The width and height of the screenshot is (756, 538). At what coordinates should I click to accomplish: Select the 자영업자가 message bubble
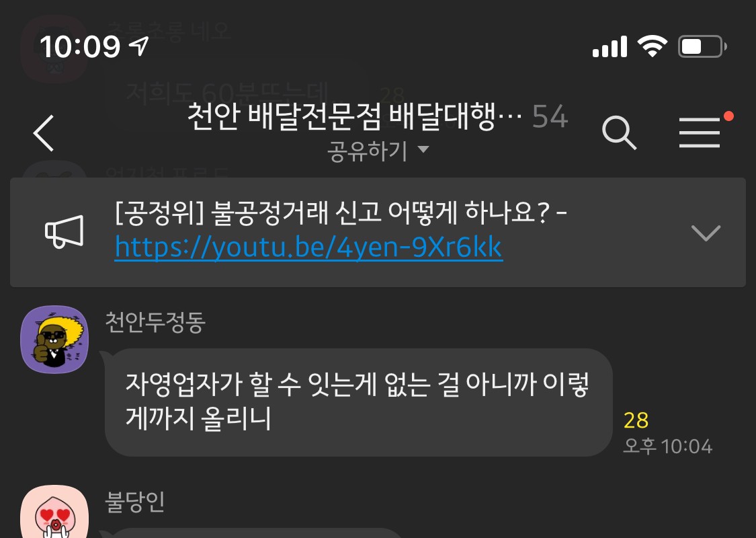359,402
